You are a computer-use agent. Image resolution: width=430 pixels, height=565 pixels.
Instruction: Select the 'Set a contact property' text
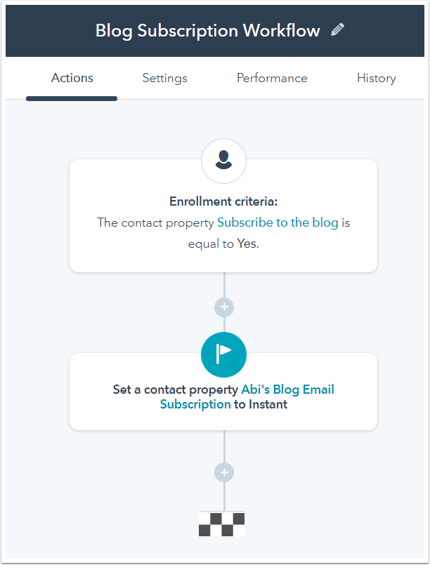[175, 390]
